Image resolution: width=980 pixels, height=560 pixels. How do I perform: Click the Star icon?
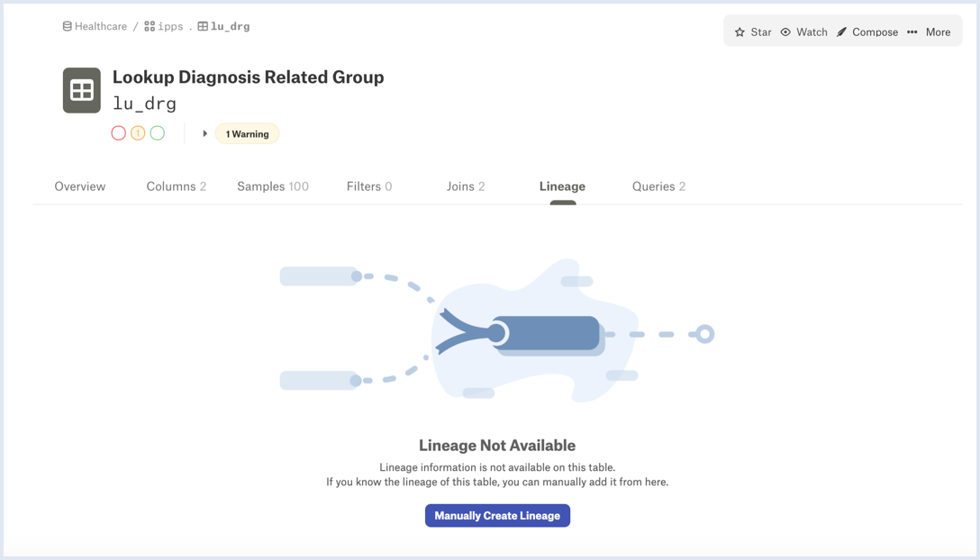point(740,32)
